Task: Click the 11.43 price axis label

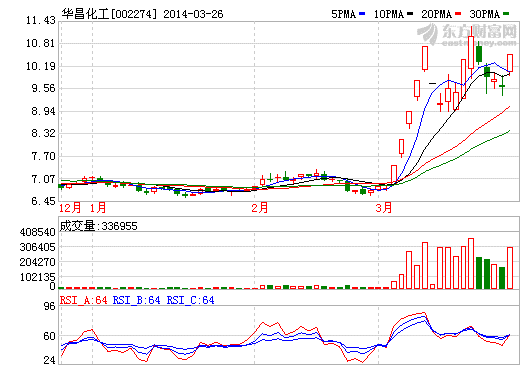Action: pyautogui.click(x=41, y=21)
